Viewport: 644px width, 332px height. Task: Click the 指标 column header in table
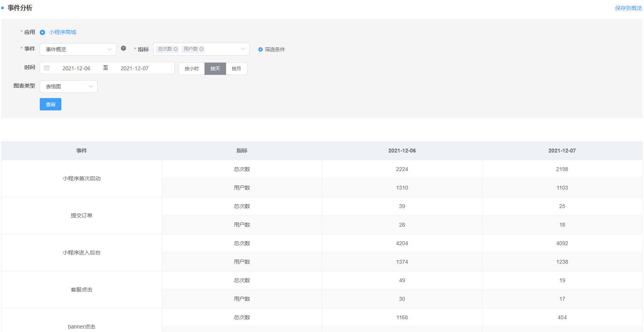[x=242, y=151]
